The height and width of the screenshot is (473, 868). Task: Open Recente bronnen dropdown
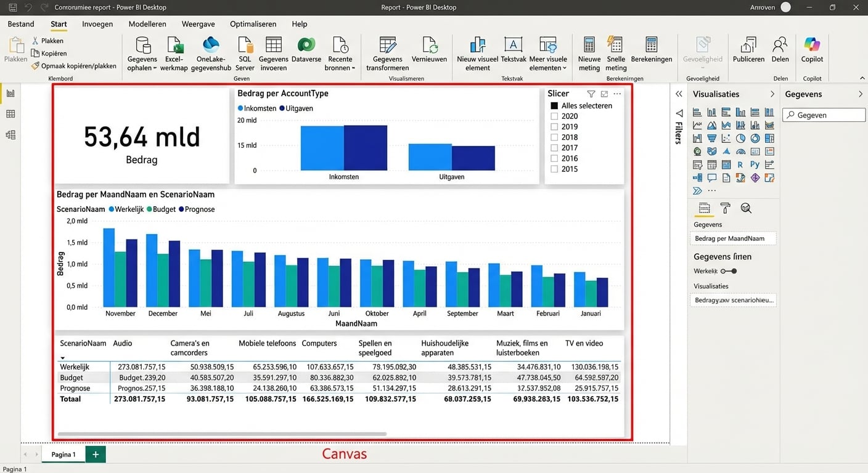(340, 68)
